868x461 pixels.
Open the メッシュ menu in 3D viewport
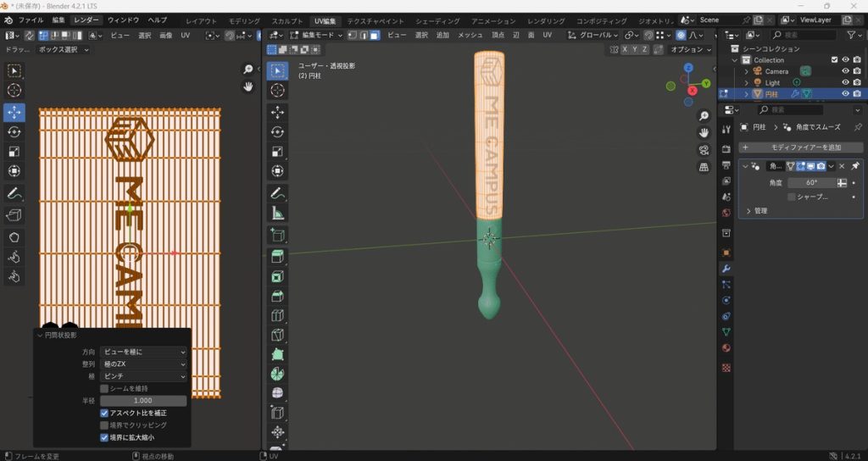click(x=470, y=35)
